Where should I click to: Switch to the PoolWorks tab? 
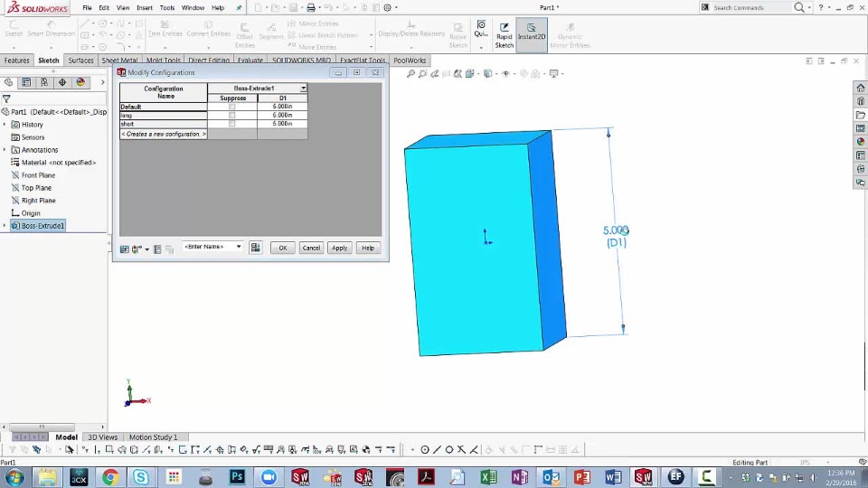(x=410, y=61)
